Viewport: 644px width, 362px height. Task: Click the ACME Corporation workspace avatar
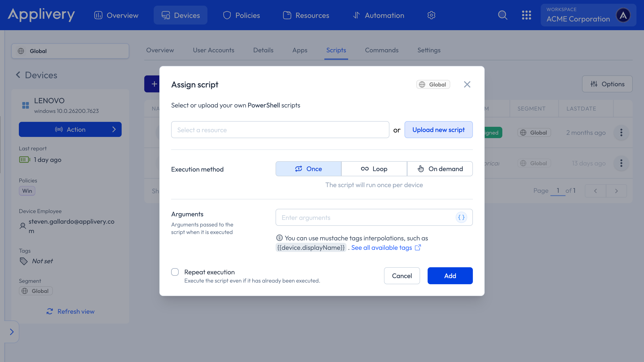(623, 15)
